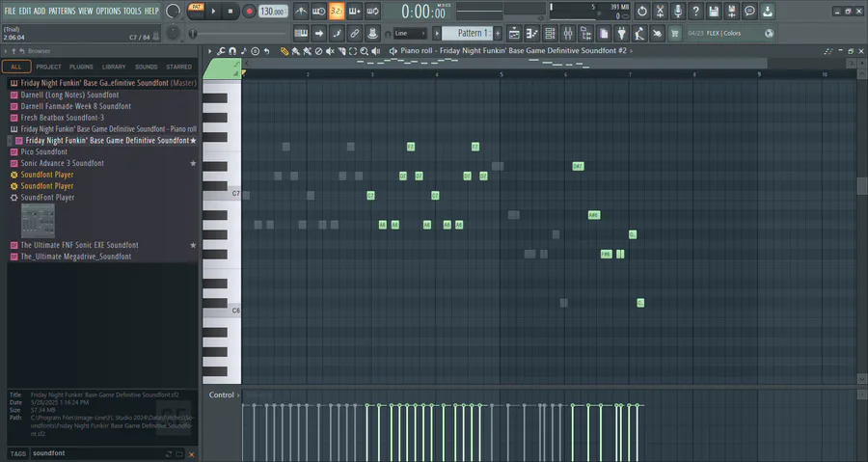Screen dimensions: 868x462
Task: Arm the Record button
Action: click(249, 11)
